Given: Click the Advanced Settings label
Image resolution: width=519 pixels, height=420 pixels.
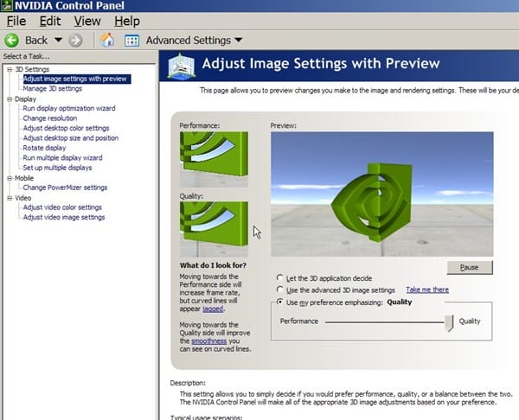Looking at the screenshot, I should (189, 41).
